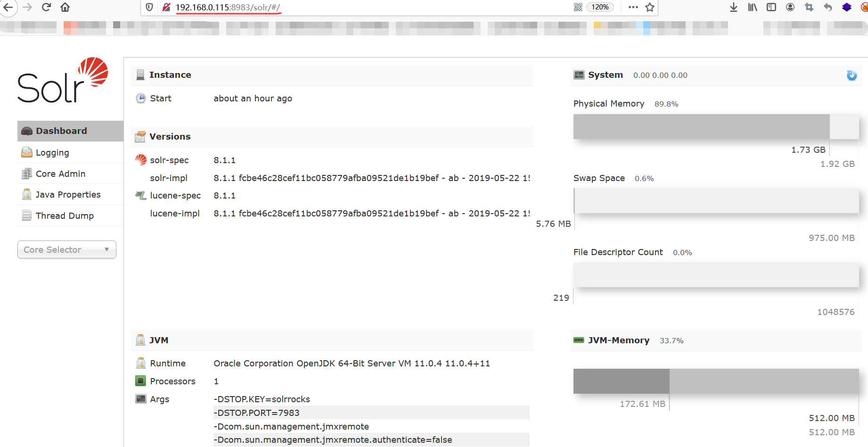Go to browser Home page icon
The width and height of the screenshot is (868, 447).
pyautogui.click(x=65, y=7)
